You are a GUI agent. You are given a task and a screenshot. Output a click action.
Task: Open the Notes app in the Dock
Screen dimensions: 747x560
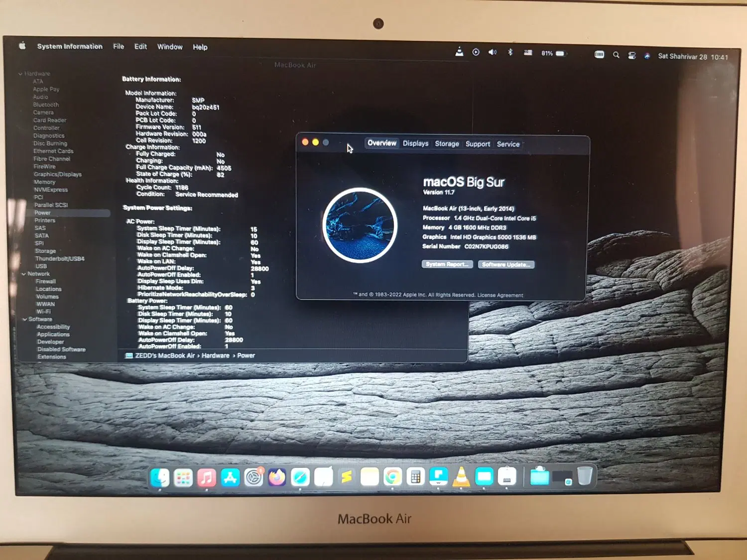tap(370, 477)
